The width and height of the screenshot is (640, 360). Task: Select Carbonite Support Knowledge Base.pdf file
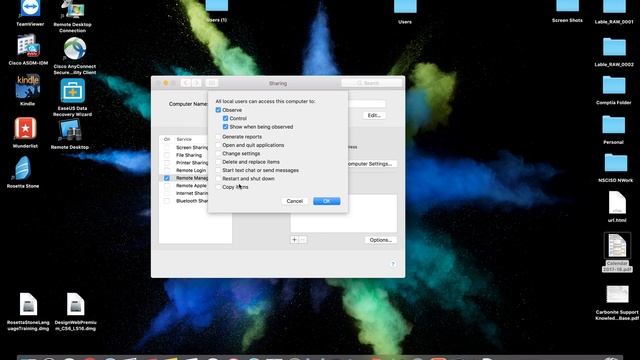(617, 294)
